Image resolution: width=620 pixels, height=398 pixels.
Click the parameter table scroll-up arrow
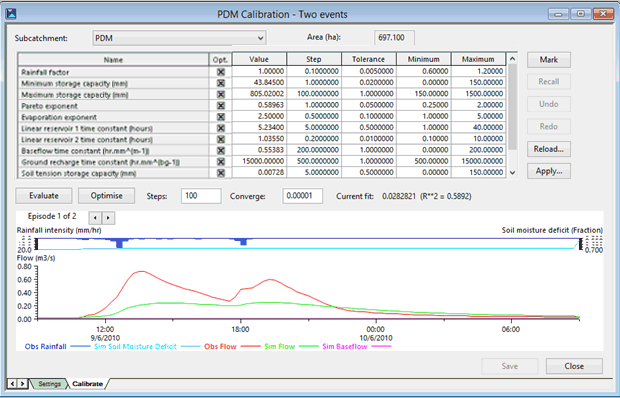pyautogui.click(x=512, y=59)
